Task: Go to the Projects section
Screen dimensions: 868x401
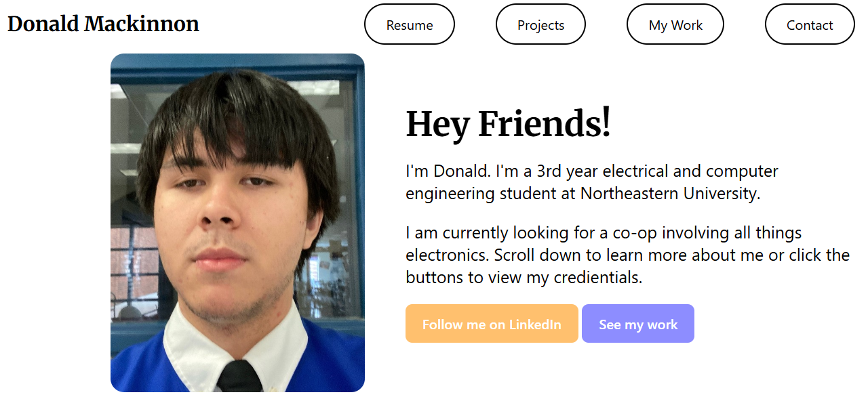Action: pyautogui.click(x=540, y=25)
